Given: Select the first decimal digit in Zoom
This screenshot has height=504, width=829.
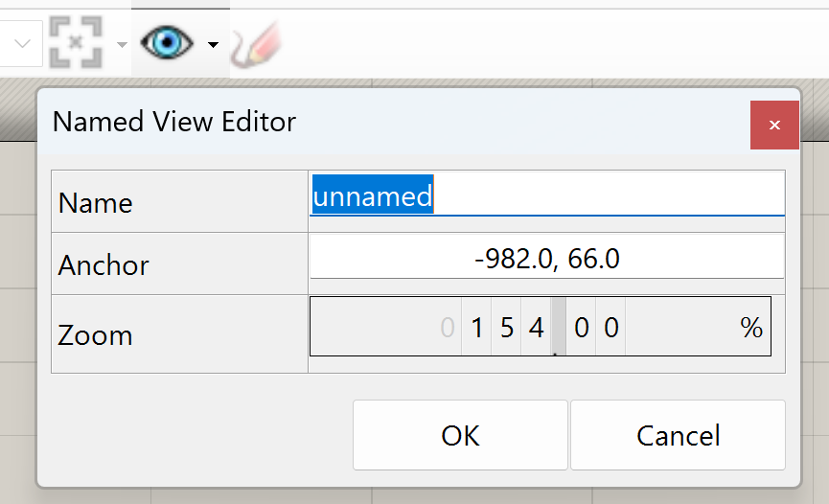Looking at the screenshot, I should pyautogui.click(x=582, y=329).
